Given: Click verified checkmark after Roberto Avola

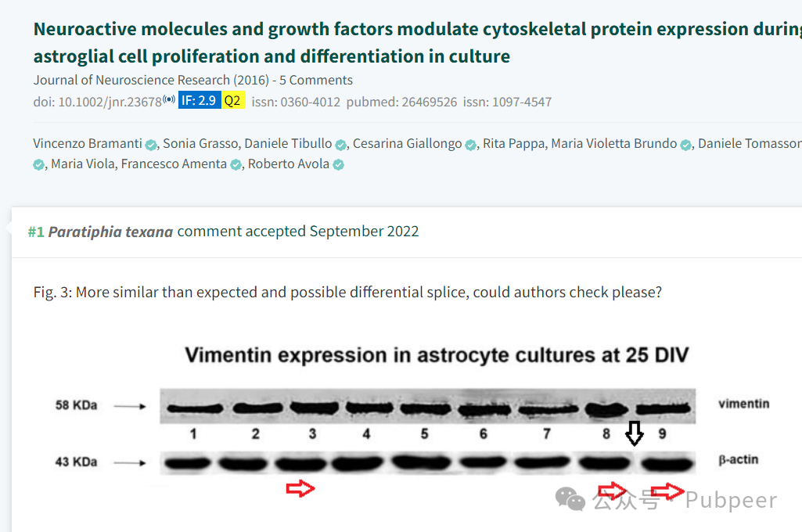Looking at the screenshot, I should coord(338,165).
